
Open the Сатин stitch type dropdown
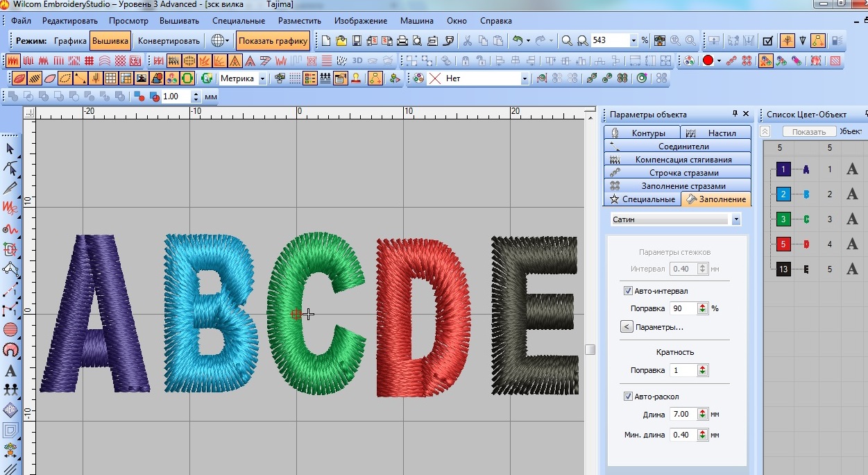735,219
